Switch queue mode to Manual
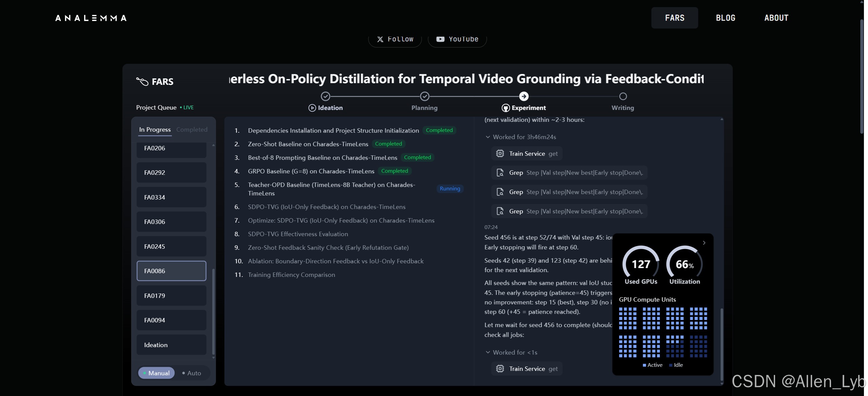 156,373
